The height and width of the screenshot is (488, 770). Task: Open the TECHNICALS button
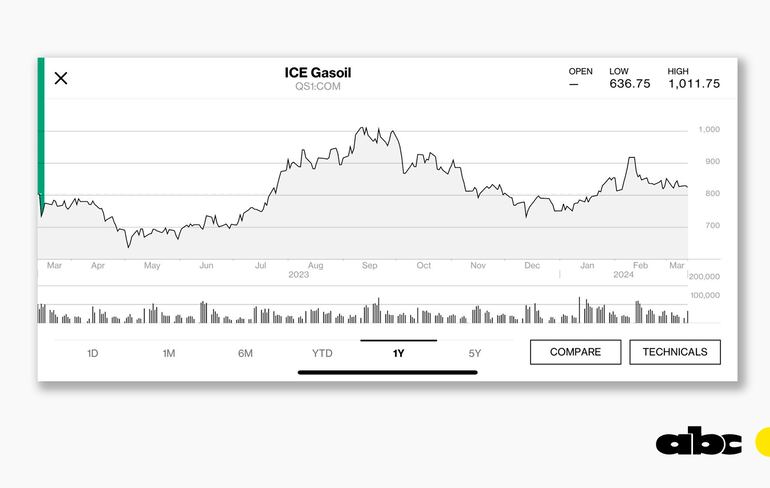click(675, 352)
